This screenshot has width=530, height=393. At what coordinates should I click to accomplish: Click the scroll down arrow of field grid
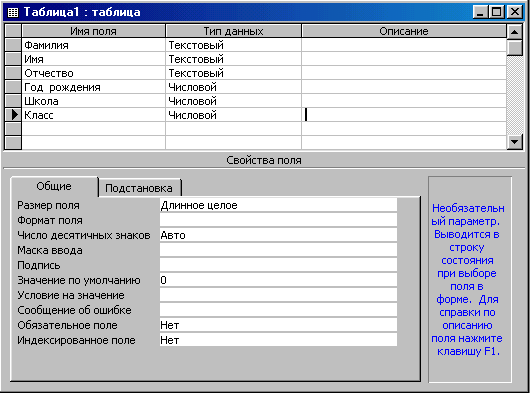pyautogui.click(x=515, y=142)
